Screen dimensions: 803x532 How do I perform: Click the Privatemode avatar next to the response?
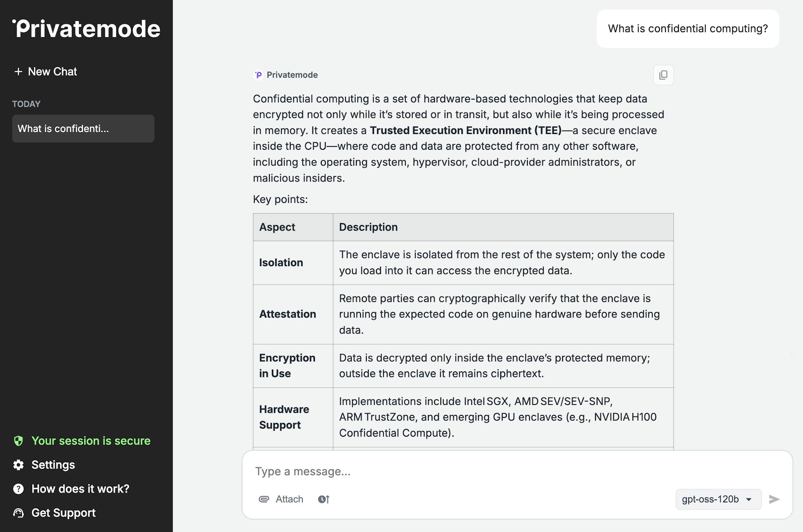tap(258, 74)
